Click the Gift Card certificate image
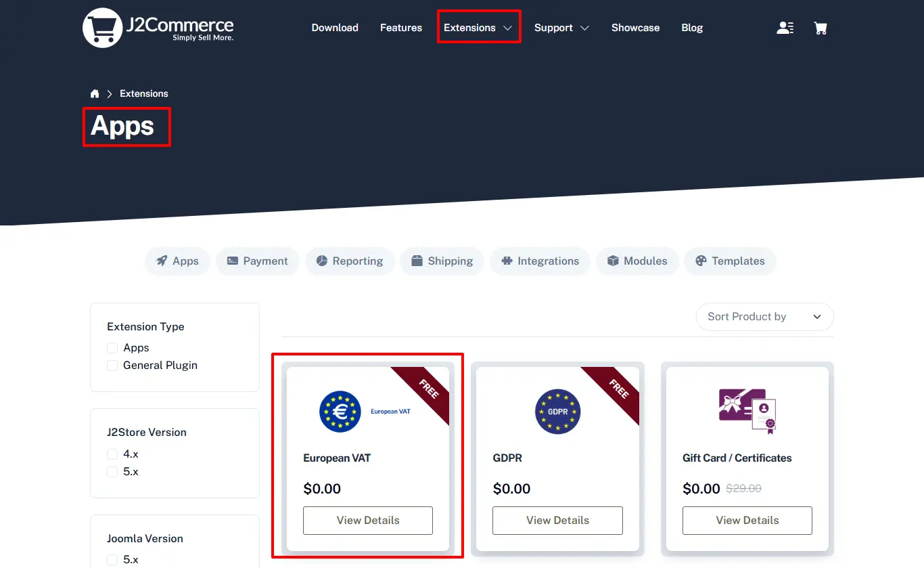The image size is (924, 568). [x=747, y=410]
